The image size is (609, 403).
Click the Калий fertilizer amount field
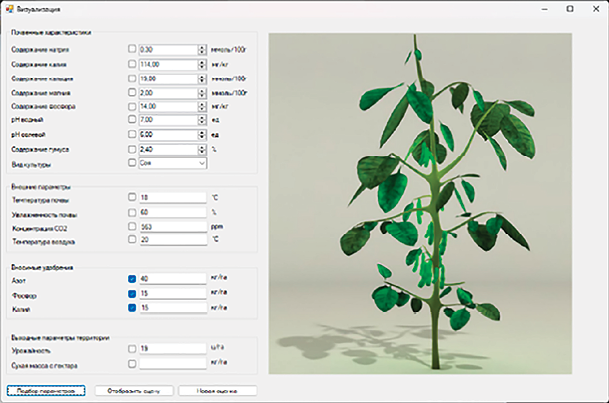[x=172, y=308]
